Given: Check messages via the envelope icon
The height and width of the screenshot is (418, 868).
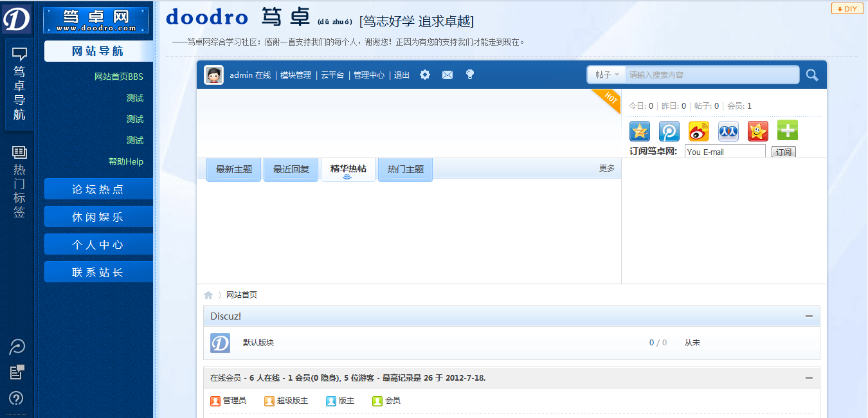Looking at the screenshot, I should 448,75.
